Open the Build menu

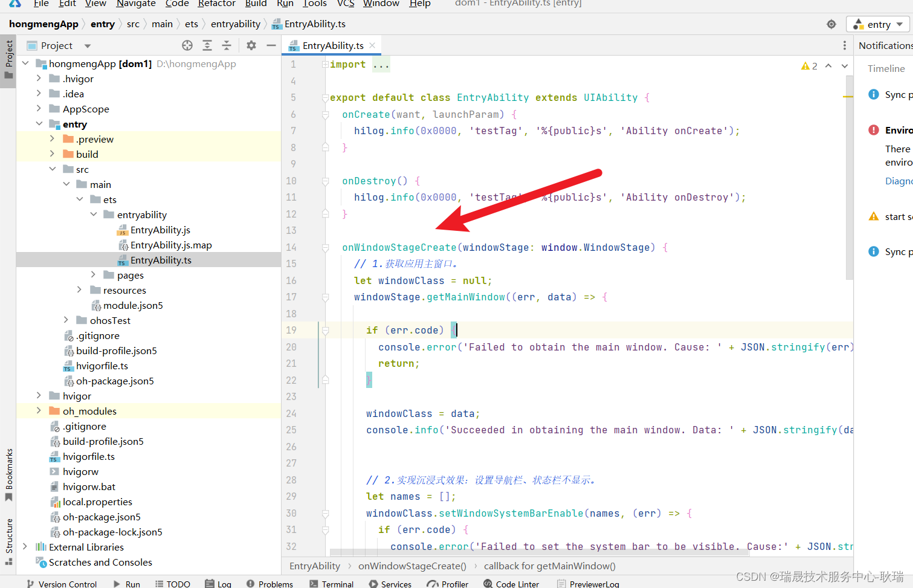point(256,4)
